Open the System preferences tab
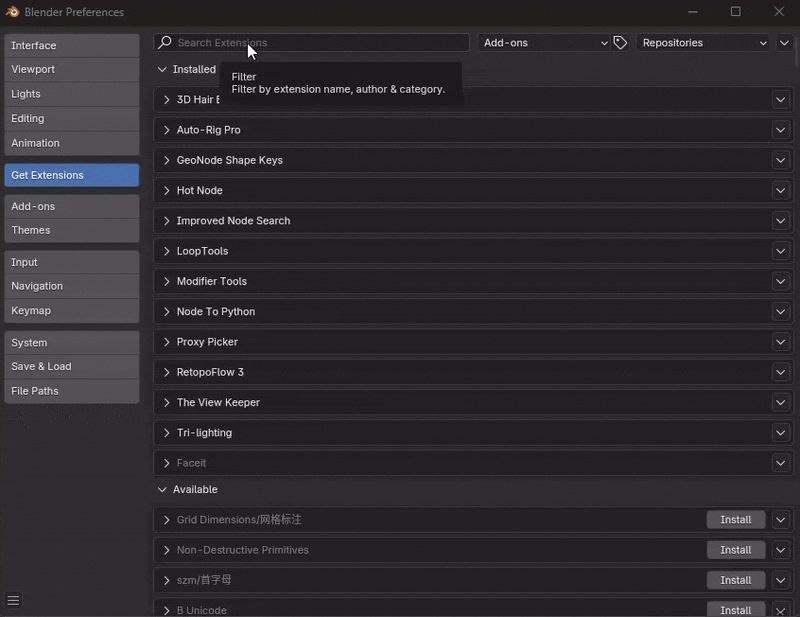The width and height of the screenshot is (800, 617). 72,343
